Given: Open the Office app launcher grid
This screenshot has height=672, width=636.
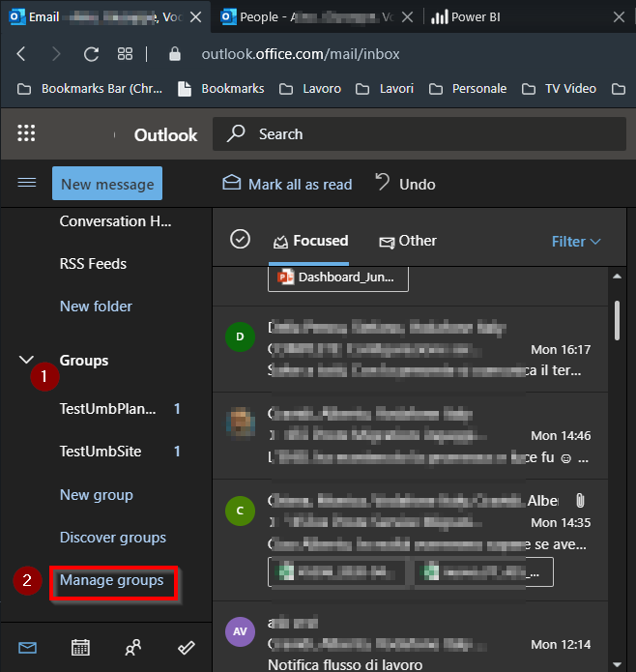Looking at the screenshot, I should [x=26, y=133].
